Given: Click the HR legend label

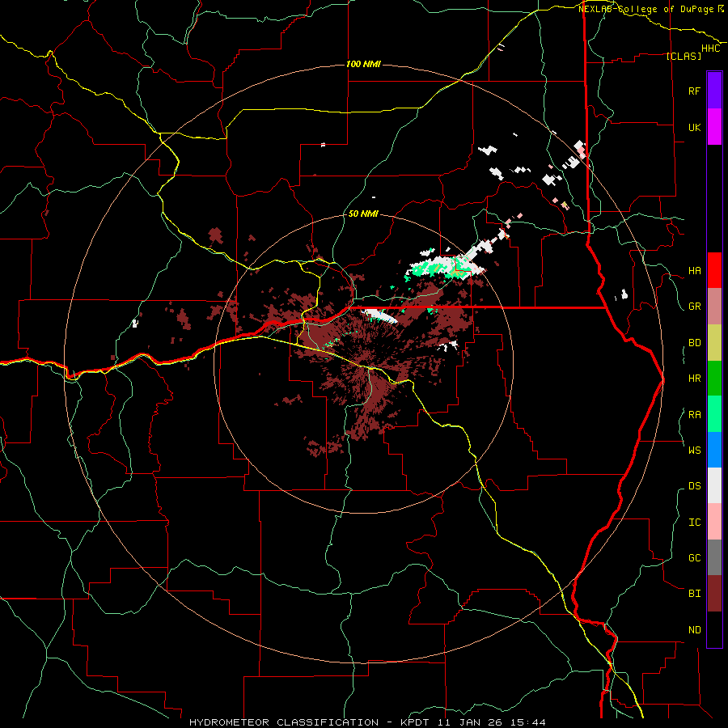Looking at the screenshot, I should click(695, 379).
